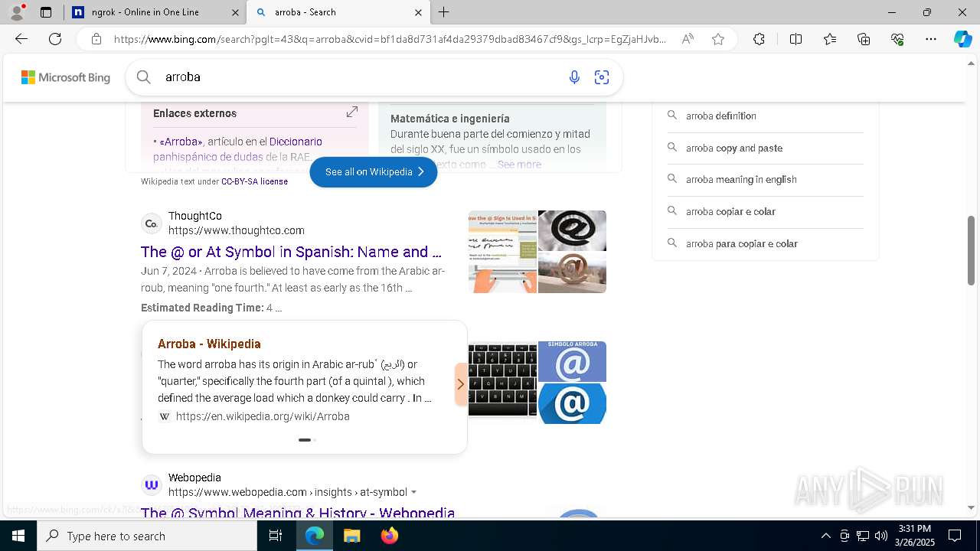
Task: Launch Firefox from taskbar
Action: [390, 536]
